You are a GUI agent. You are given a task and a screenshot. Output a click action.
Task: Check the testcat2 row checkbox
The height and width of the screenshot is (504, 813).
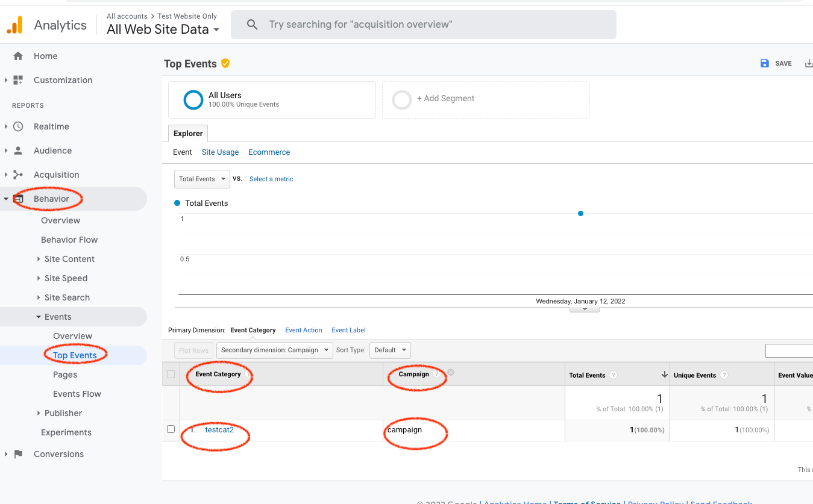coord(171,429)
